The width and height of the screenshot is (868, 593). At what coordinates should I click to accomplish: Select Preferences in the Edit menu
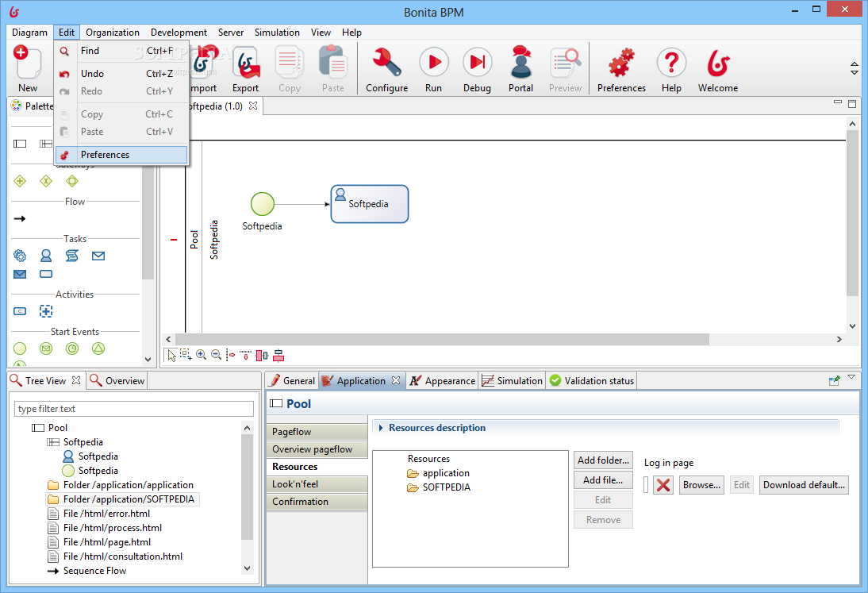click(121, 155)
